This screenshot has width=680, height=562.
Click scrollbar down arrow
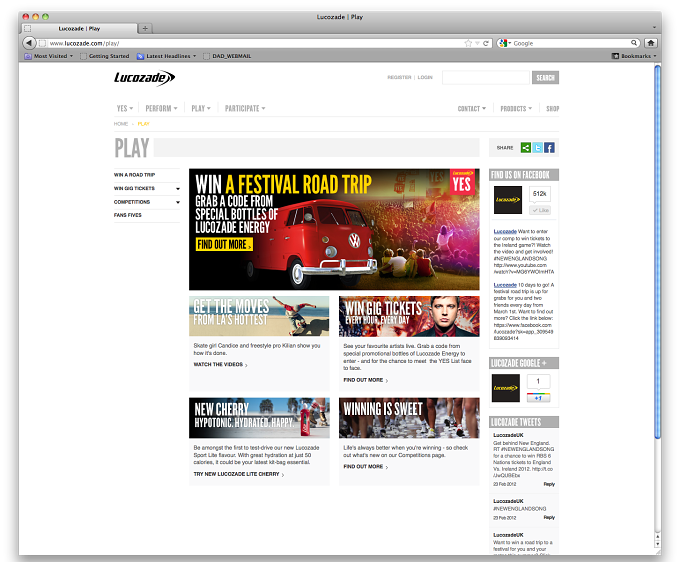click(x=657, y=543)
